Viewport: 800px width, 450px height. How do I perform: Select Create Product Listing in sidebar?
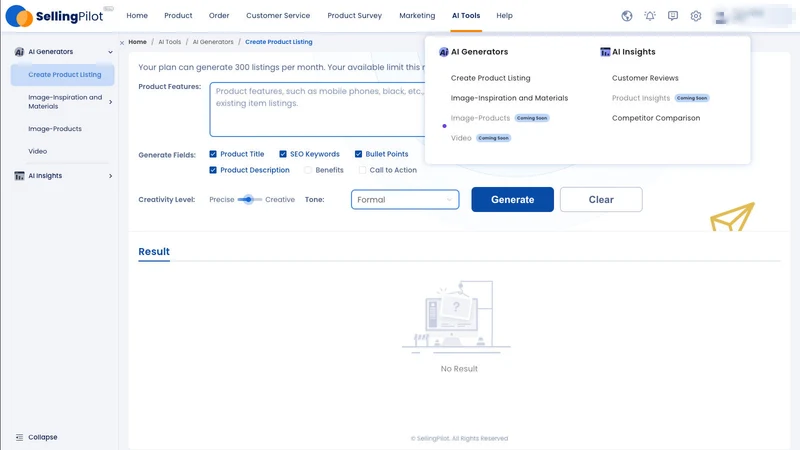(x=64, y=74)
